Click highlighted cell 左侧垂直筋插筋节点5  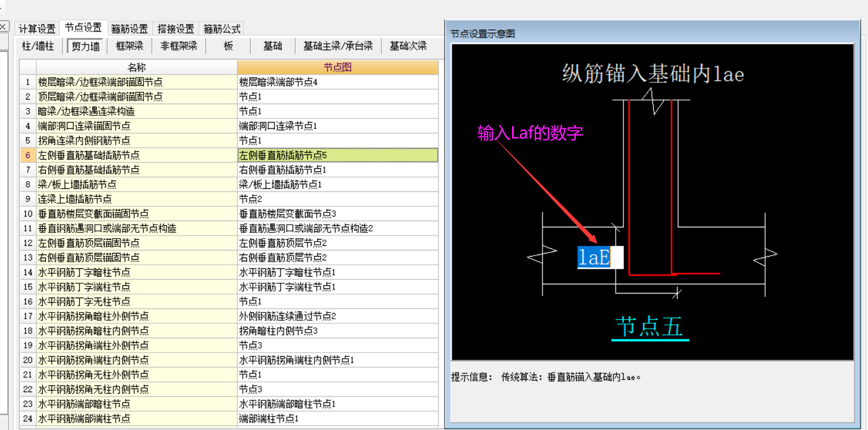[337, 155]
